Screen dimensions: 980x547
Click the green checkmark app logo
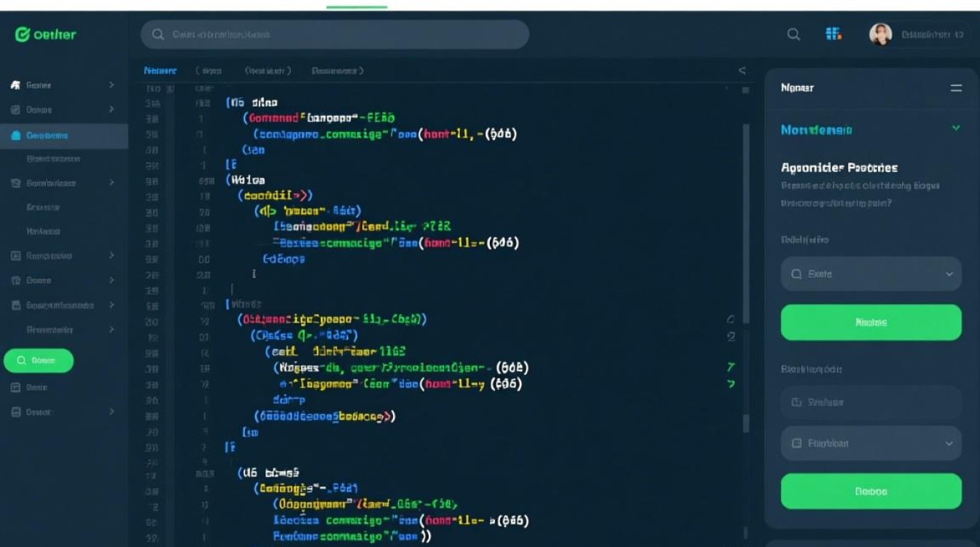[22, 34]
